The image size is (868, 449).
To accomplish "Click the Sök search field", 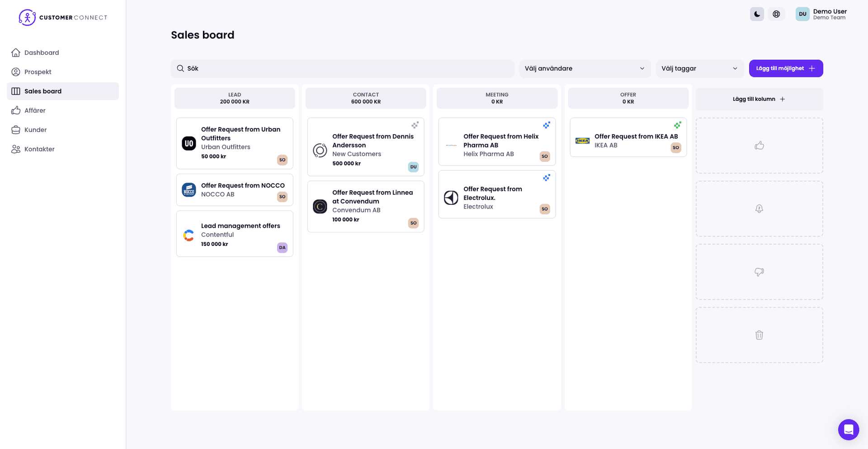I will [x=342, y=68].
